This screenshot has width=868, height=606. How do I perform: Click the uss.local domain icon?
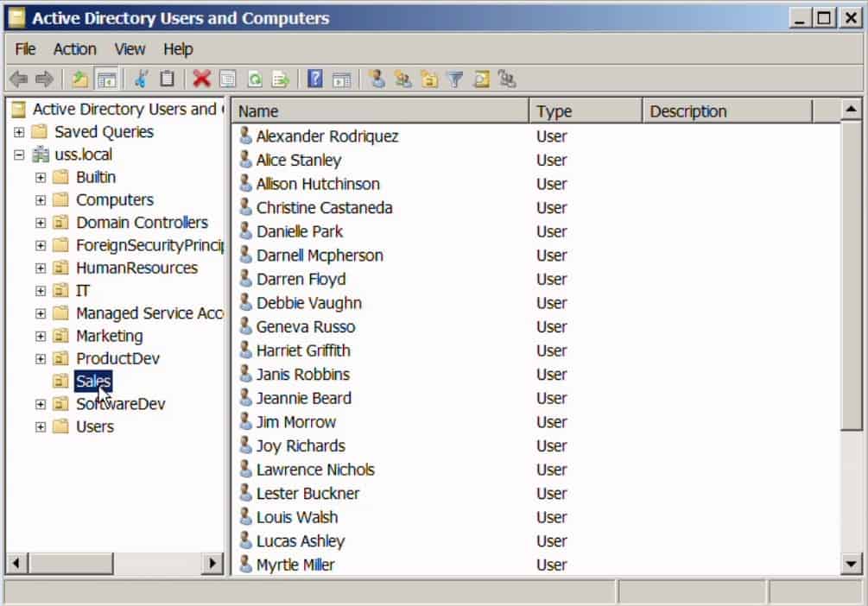click(41, 155)
